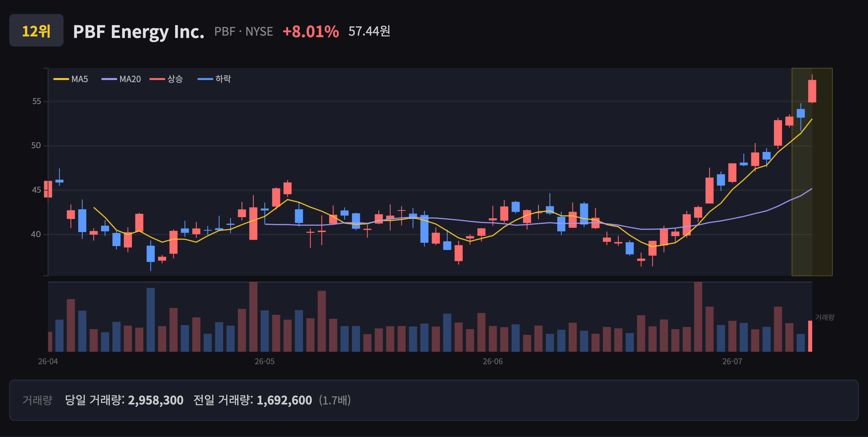Viewport: 868px width, 437px height.
Task: Click the PBF · NYSE ticker label
Action: coord(244,31)
